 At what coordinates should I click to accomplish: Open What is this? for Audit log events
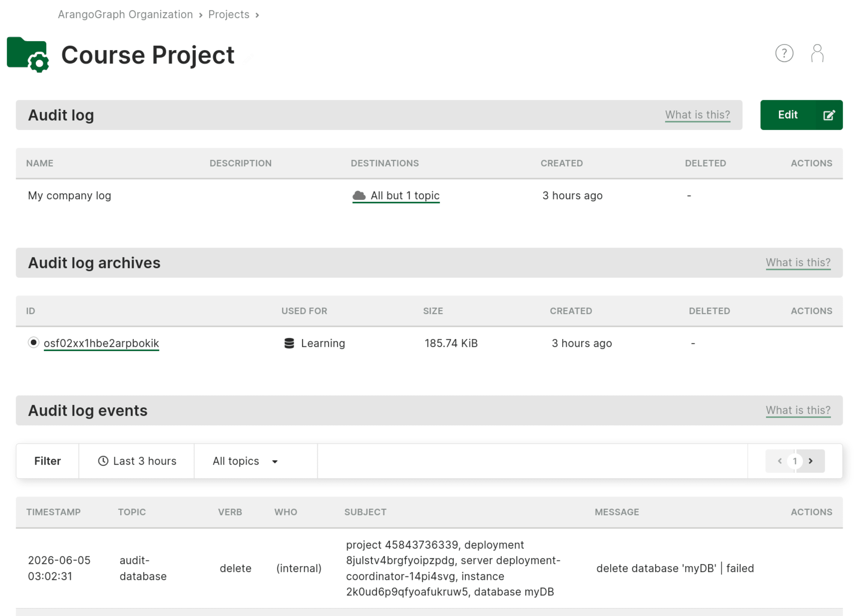(x=798, y=410)
